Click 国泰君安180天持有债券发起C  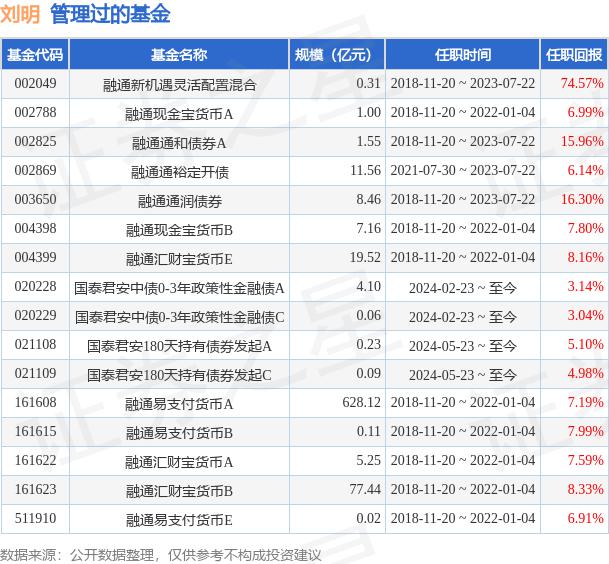[179, 374]
